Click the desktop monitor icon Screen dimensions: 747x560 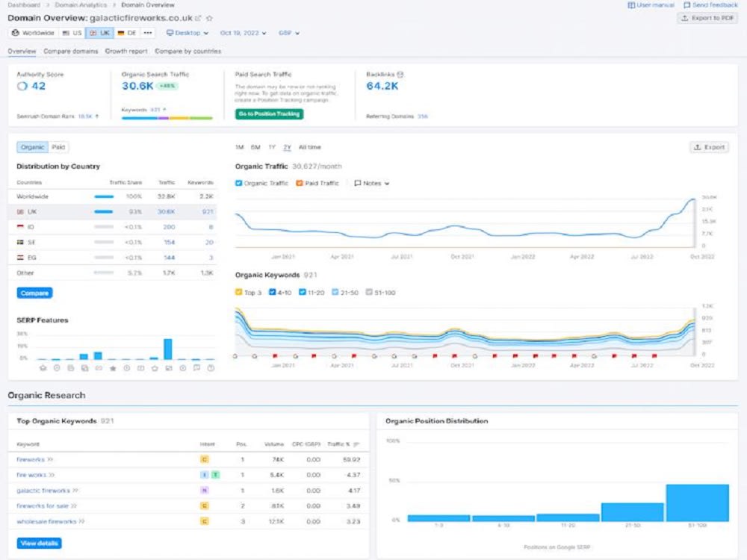(x=170, y=33)
